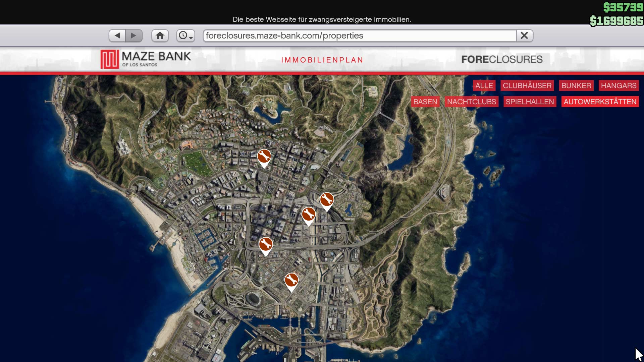
Task: Show ALLE properties filter
Action: [484, 85]
